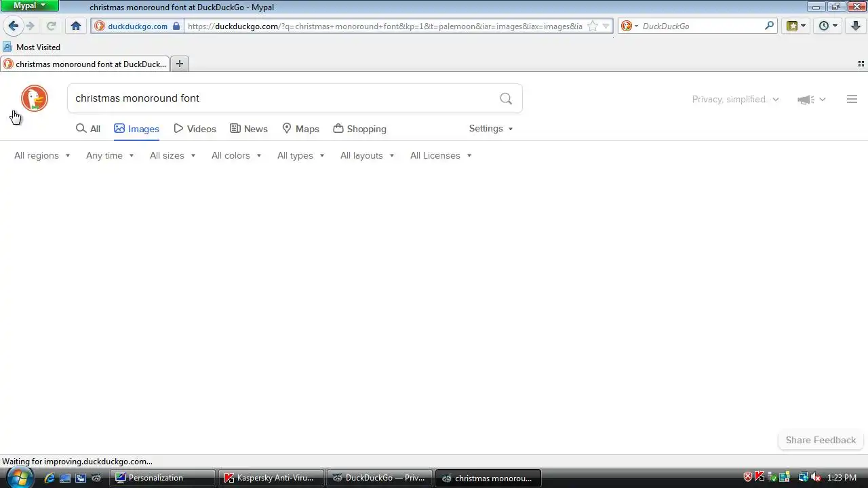
Task: Click the Show Desktop quick launch icon
Action: [65, 478]
